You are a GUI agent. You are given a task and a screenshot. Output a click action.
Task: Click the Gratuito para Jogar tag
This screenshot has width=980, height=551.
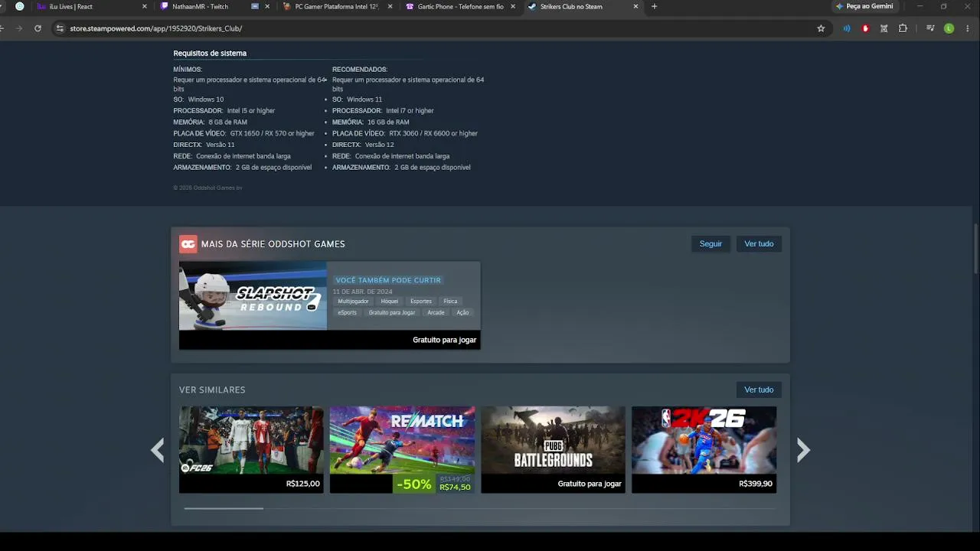392,312
